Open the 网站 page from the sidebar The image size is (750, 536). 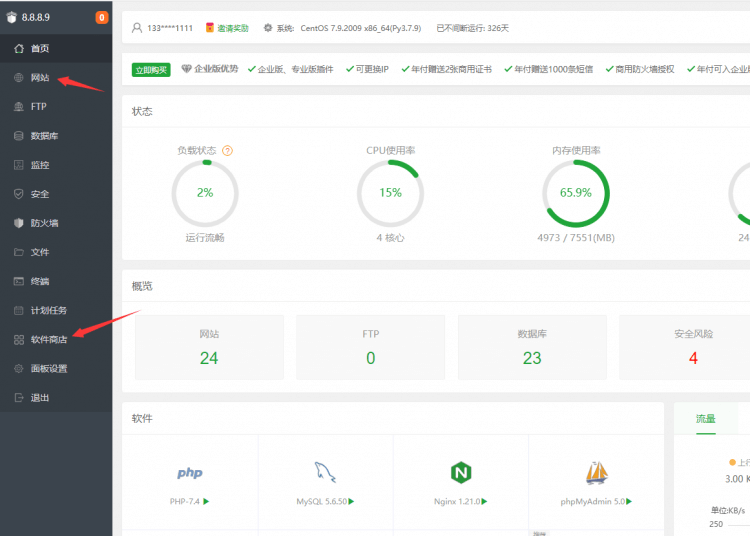(x=39, y=77)
